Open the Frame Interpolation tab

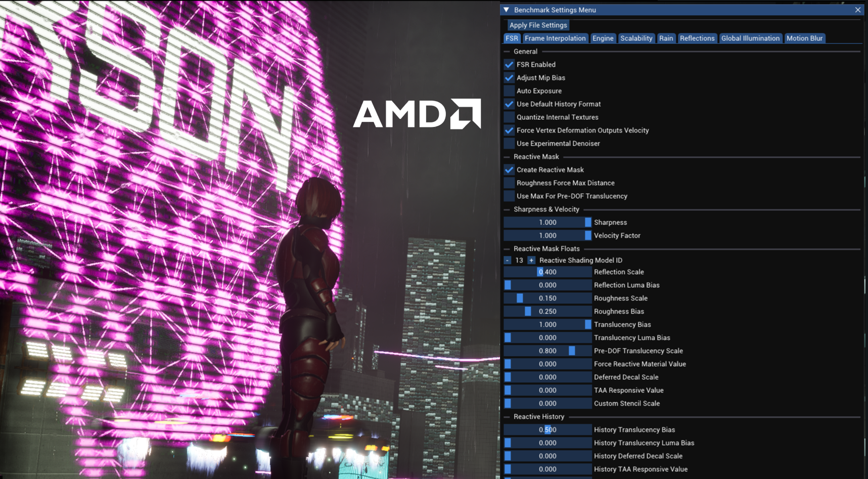click(555, 38)
